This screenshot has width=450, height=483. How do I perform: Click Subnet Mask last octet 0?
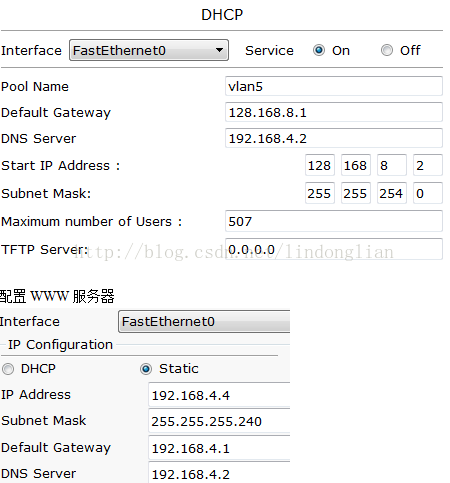[428, 193]
